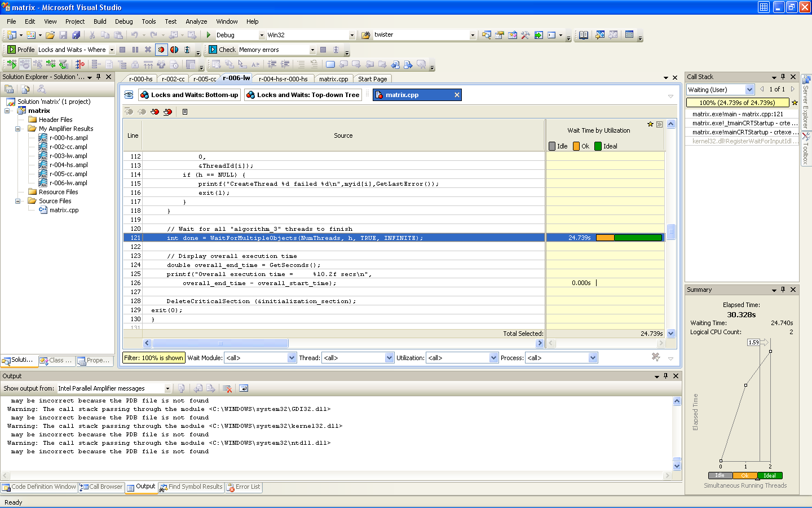Toggle auto-hide pin on Summary panel
The width and height of the screenshot is (812, 508).
point(783,290)
